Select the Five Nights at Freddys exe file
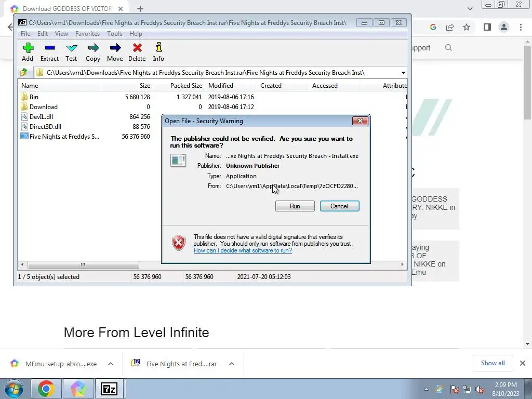Screen dimensions: 532x399 click(x=60, y=137)
